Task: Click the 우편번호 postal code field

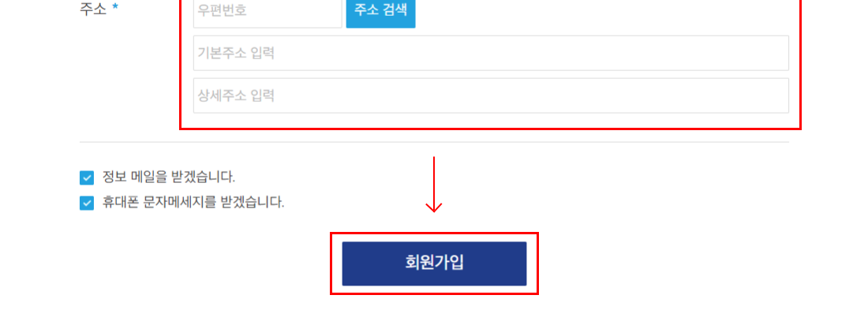Action: click(268, 12)
